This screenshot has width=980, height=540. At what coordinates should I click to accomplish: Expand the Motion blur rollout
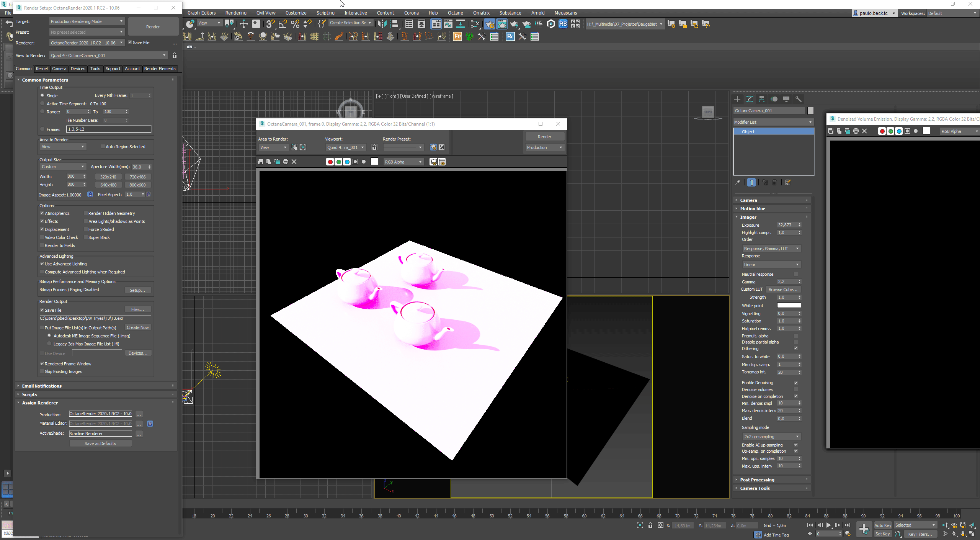coord(752,209)
